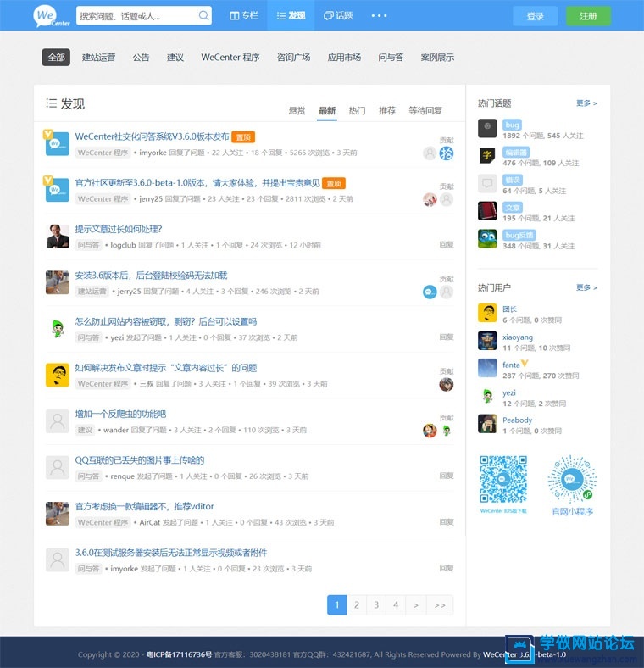Select the 等待回复 tab
Screen dimensions: 644x668
pyautogui.click(x=425, y=111)
